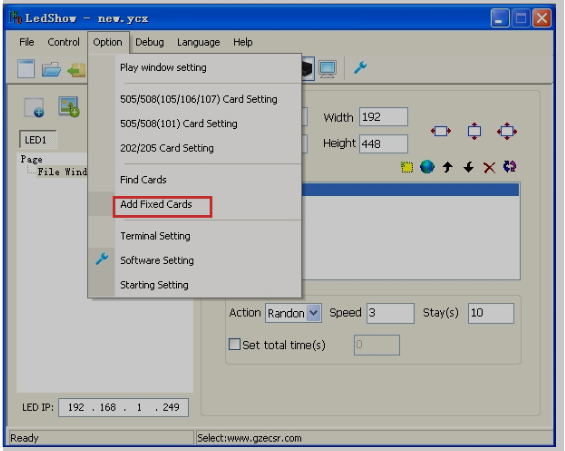Image resolution: width=565 pixels, height=451 pixels.
Task: Select the LED1 tab
Action: click(37, 140)
